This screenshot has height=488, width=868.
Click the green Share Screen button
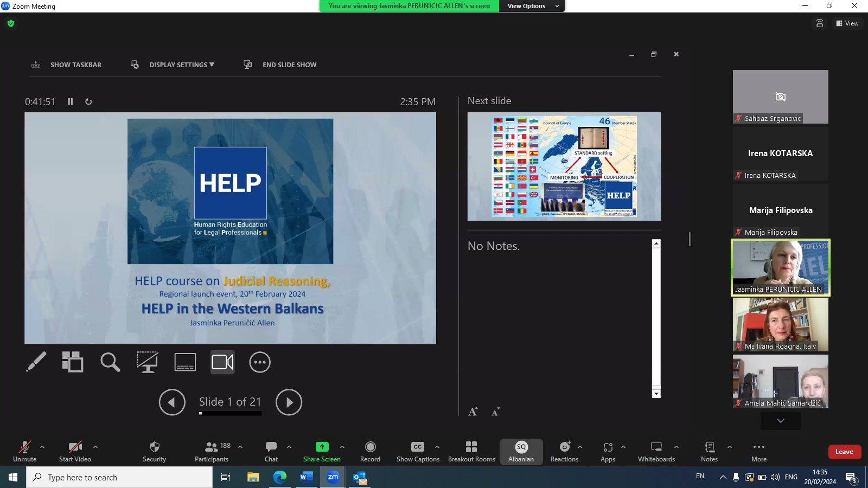coord(322,451)
